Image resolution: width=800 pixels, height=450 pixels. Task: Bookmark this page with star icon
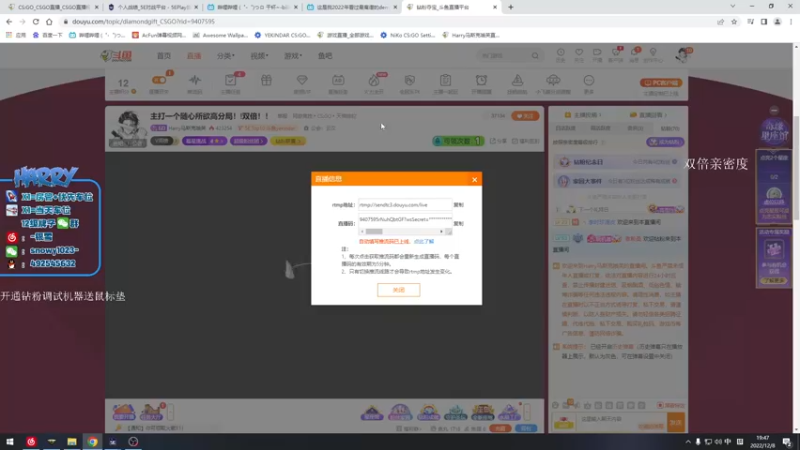[x=734, y=21]
